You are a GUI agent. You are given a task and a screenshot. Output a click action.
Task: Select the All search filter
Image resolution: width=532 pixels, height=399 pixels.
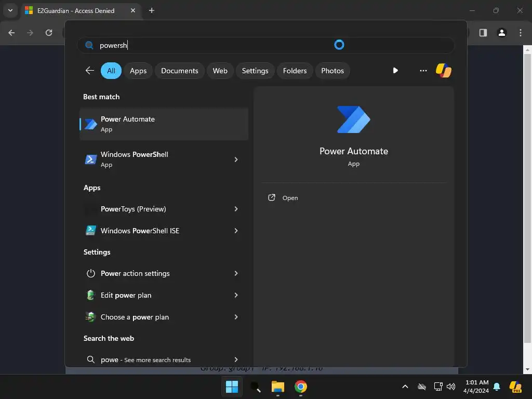tap(111, 71)
